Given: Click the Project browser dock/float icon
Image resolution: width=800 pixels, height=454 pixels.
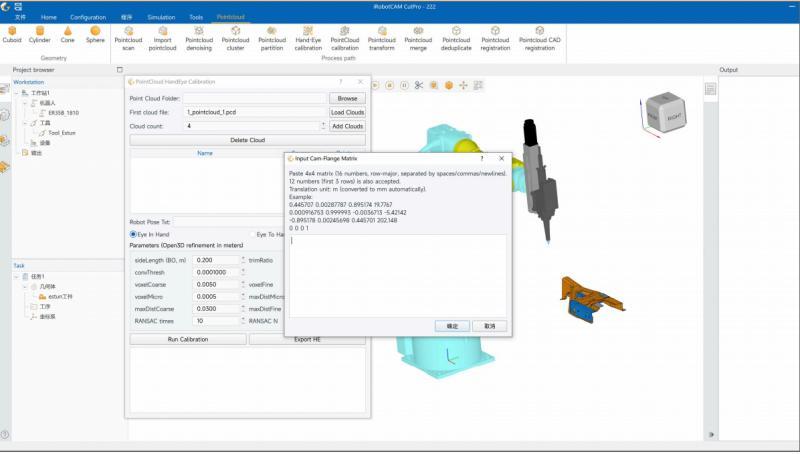Looking at the screenshot, I should point(119,70).
